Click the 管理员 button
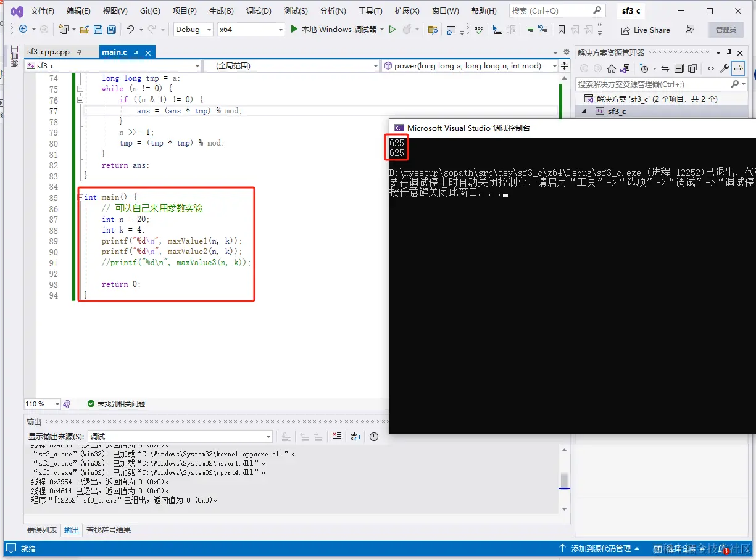 tap(726, 30)
